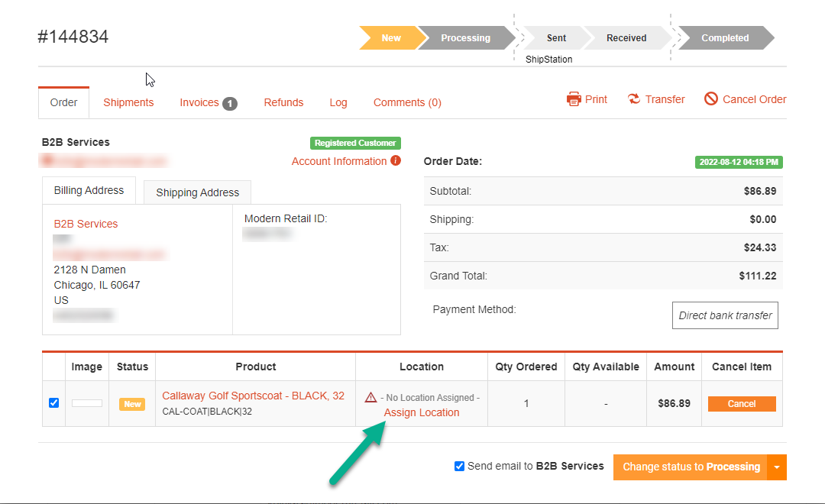Viewport: 825px width, 504px height.
Task: Click the order date 2022-08-12 04:18 PM badge
Action: tap(739, 162)
